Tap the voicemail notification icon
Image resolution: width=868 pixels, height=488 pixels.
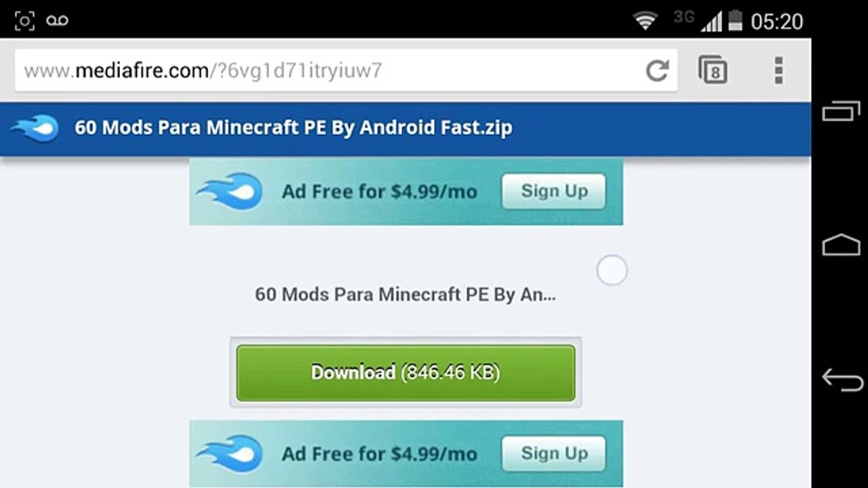coord(58,21)
